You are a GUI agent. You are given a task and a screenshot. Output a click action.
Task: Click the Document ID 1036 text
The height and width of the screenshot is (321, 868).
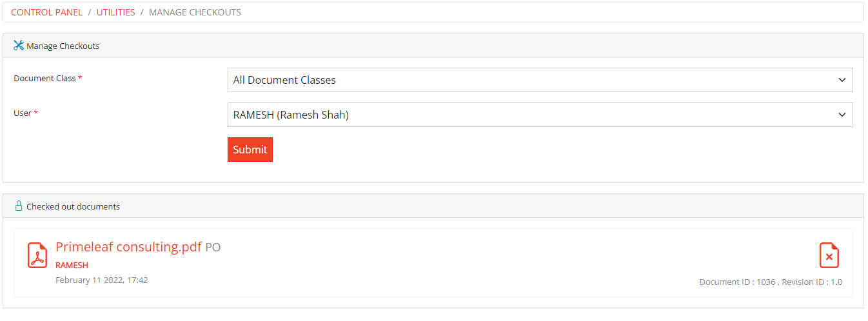coord(737,282)
